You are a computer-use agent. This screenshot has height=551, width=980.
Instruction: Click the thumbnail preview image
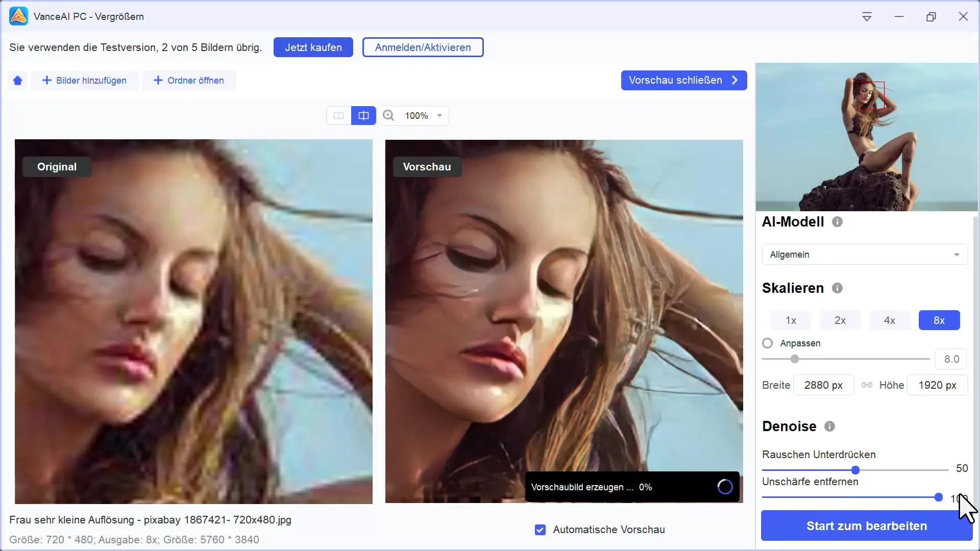(867, 137)
